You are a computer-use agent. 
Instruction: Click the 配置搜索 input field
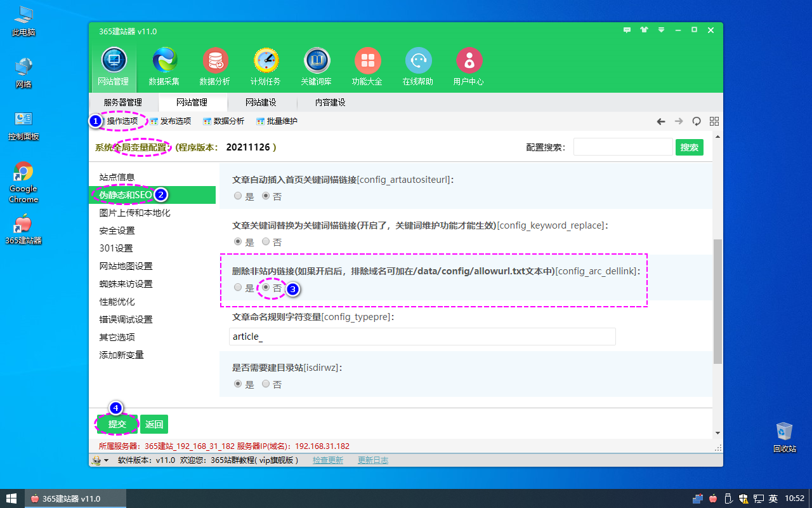click(x=623, y=147)
